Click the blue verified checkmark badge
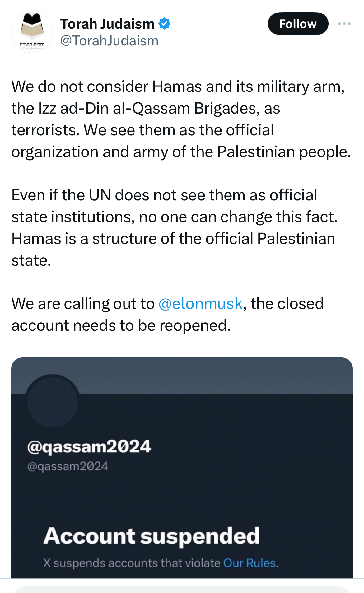This screenshot has width=364, height=593. [164, 24]
